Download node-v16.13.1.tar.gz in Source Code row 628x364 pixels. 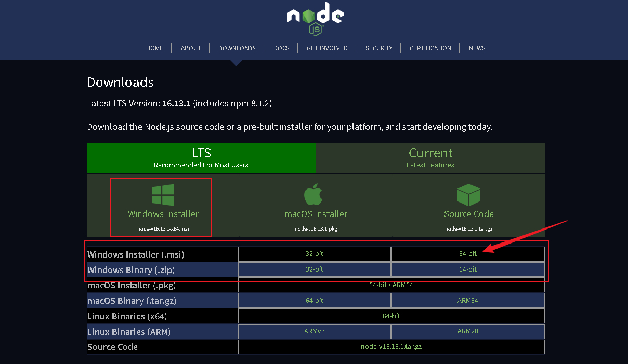click(x=391, y=347)
